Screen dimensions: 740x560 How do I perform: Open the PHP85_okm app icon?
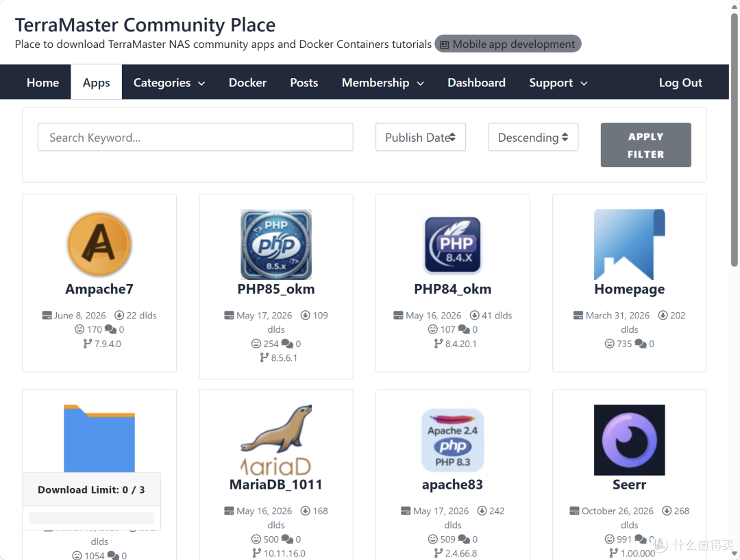[276, 244]
